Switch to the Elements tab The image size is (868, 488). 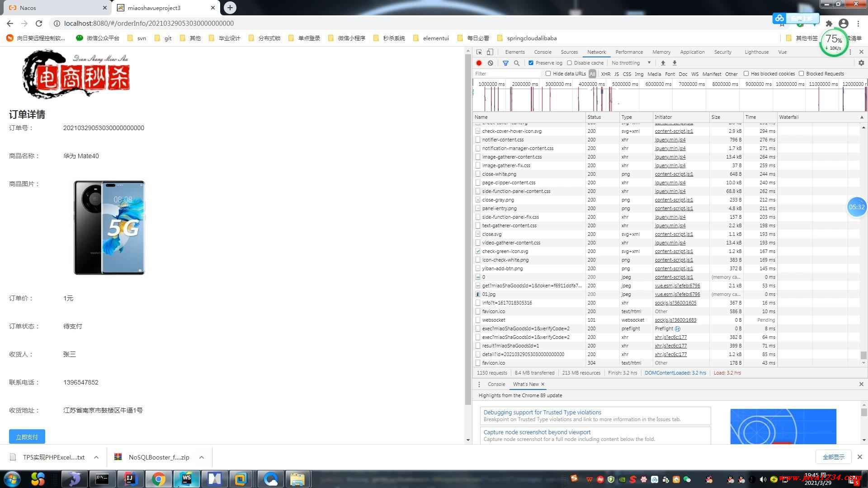click(515, 52)
